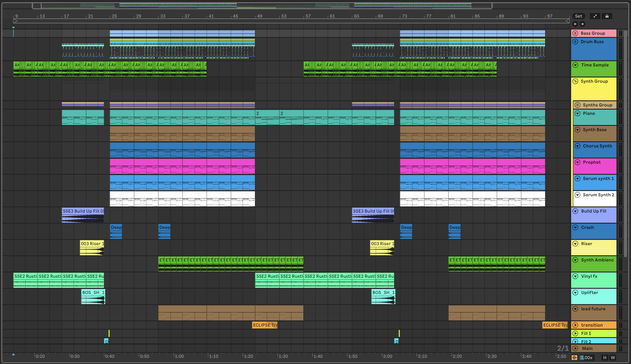This screenshot has height=364, width=631.
Task: Unfold the transition track
Action: (576, 325)
